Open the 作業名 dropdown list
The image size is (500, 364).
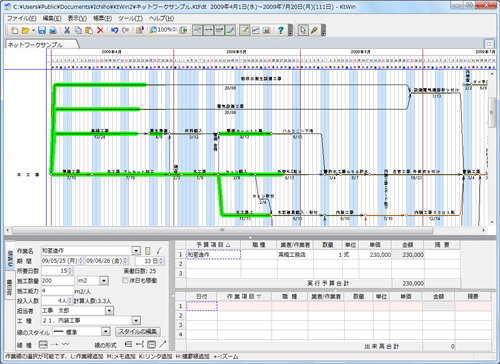coord(136,251)
